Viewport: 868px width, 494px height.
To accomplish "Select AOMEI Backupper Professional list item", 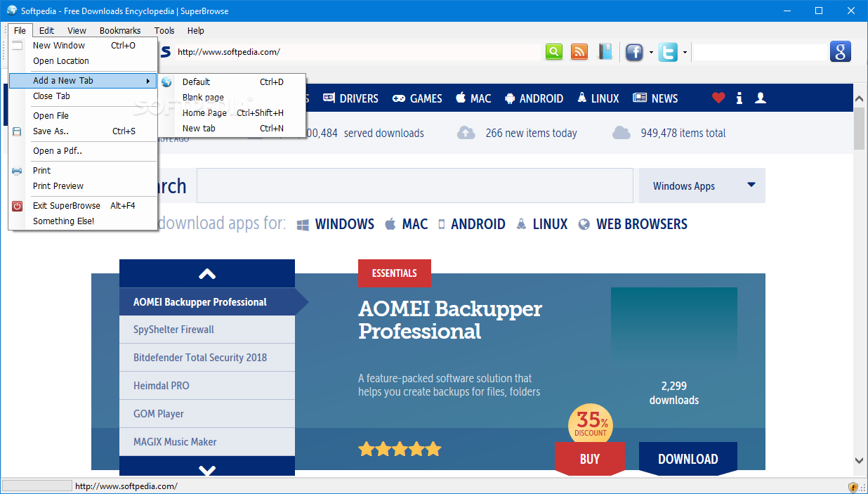I will (x=207, y=301).
